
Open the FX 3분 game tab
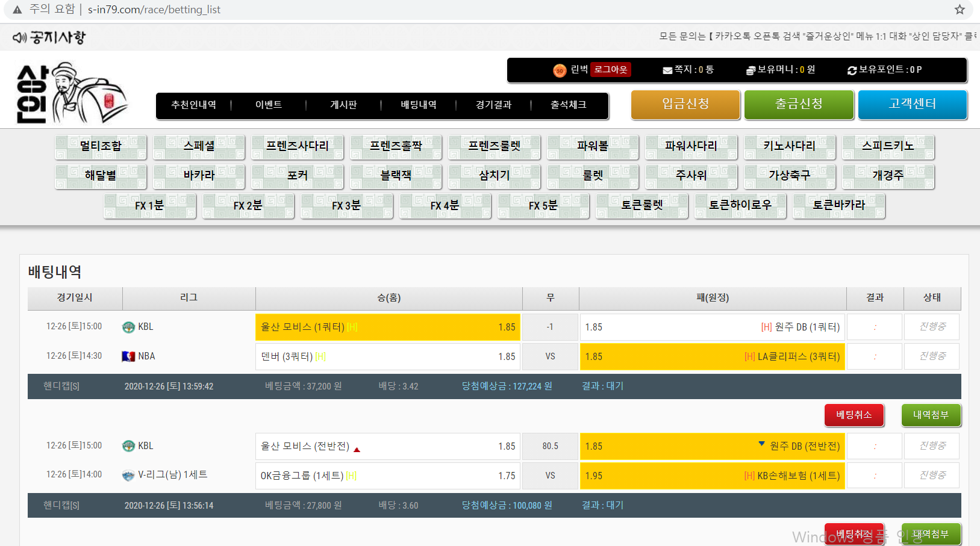pos(346,206)
